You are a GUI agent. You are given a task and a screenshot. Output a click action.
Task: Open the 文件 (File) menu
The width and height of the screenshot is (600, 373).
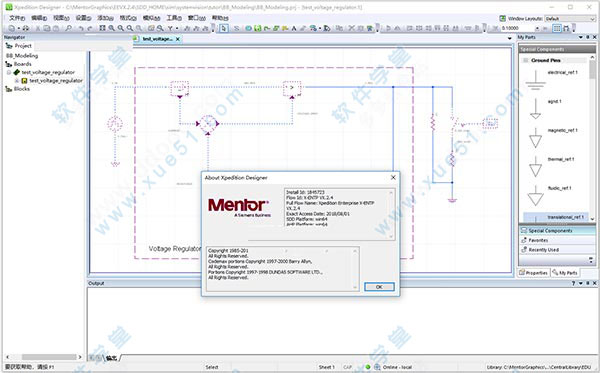coord(17,18)
